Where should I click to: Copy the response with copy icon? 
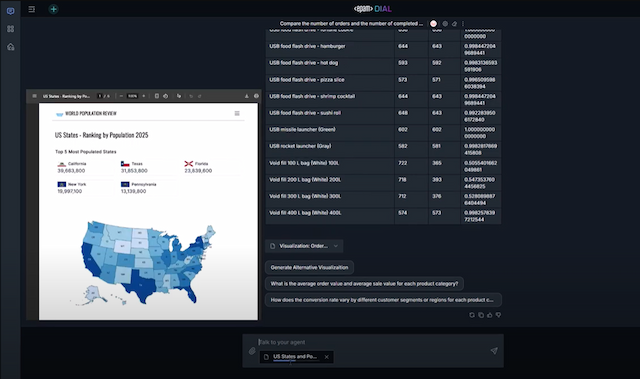point(481,315)
